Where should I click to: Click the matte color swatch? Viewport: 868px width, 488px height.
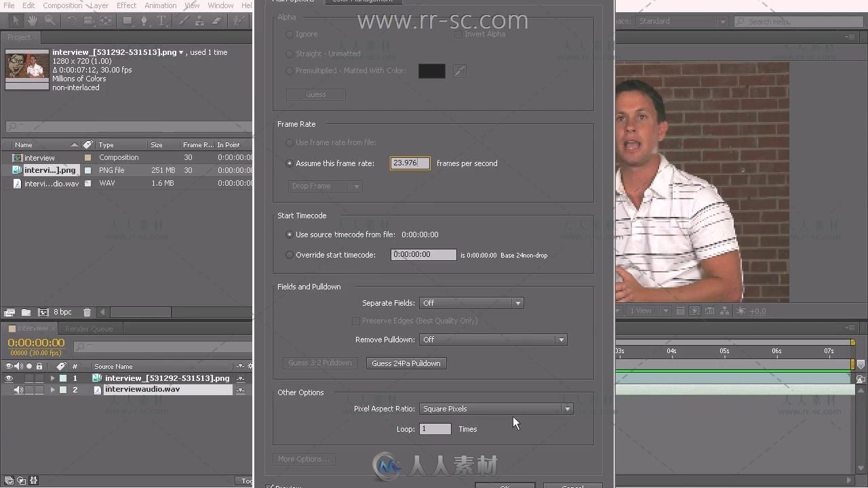pyautogui.click(x=432, y=70)
